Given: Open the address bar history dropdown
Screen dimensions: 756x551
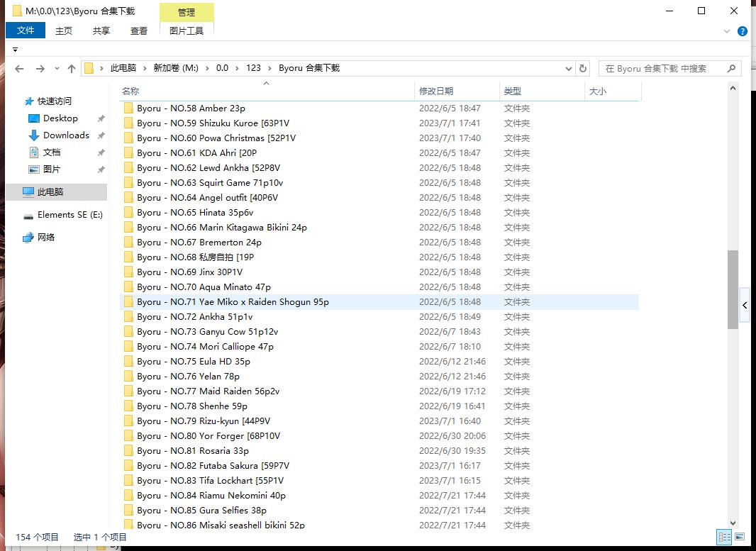Looking at the screenshot, I should [x=569, y=69].
